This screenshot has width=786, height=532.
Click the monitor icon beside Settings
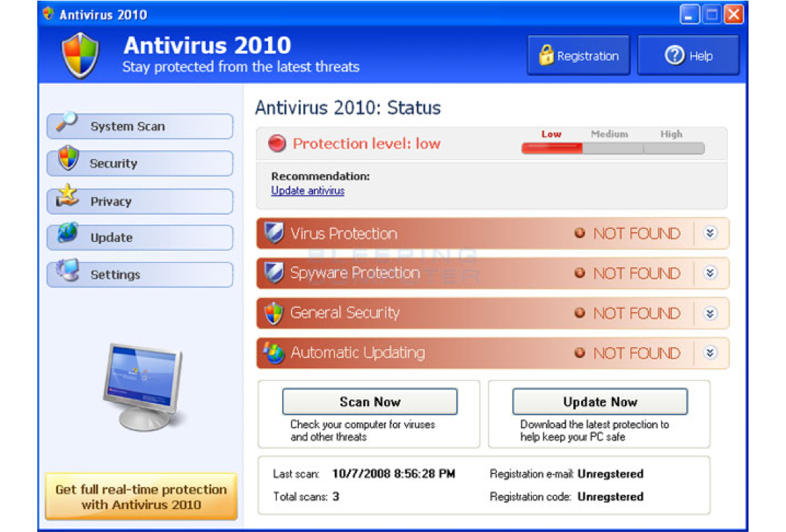(x=67, y=271)
